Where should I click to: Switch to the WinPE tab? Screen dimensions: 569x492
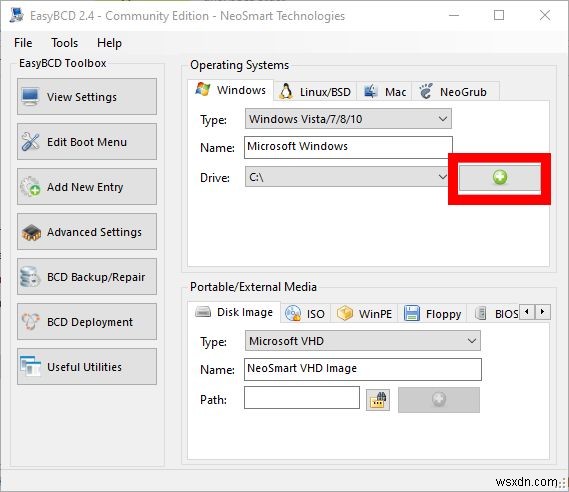[364, 313]
